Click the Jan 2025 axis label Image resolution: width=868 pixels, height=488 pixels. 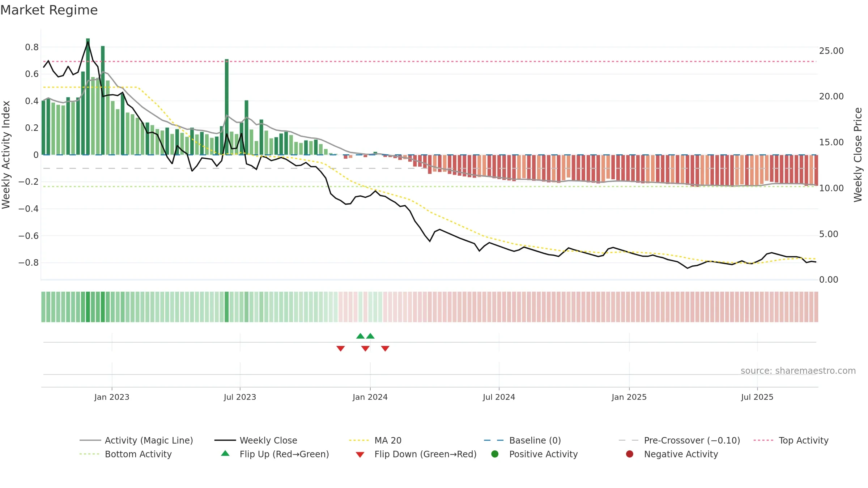click(x=629, y=397)
